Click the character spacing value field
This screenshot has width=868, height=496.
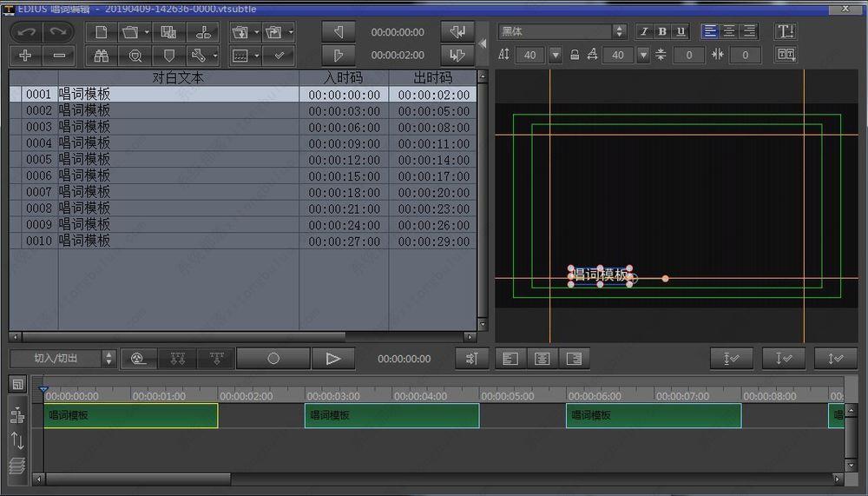coord(745,55)
